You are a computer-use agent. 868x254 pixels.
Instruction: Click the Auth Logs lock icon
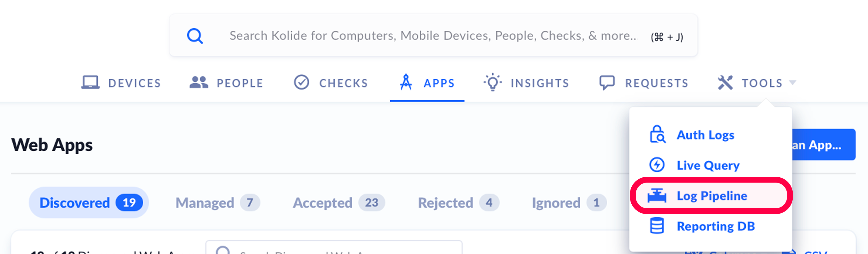click(x=657, y=135)
